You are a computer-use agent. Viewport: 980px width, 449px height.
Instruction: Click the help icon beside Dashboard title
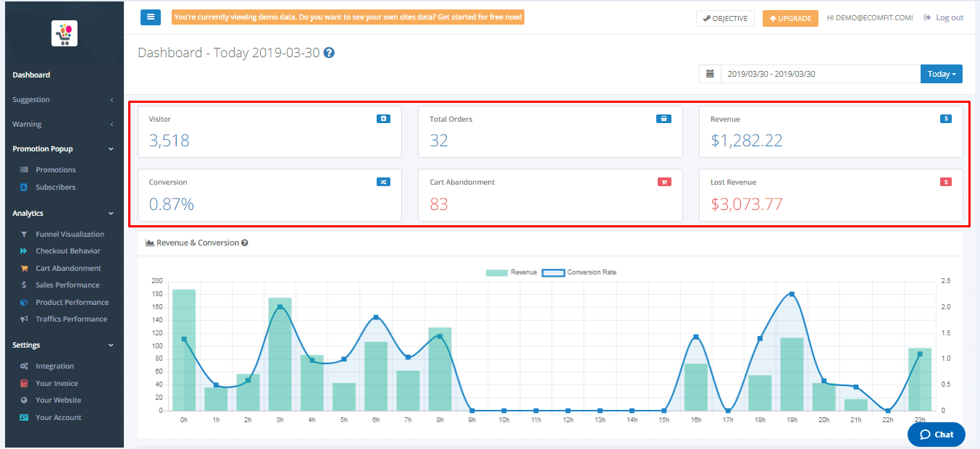pyautogui.click(x=329, y=53)
